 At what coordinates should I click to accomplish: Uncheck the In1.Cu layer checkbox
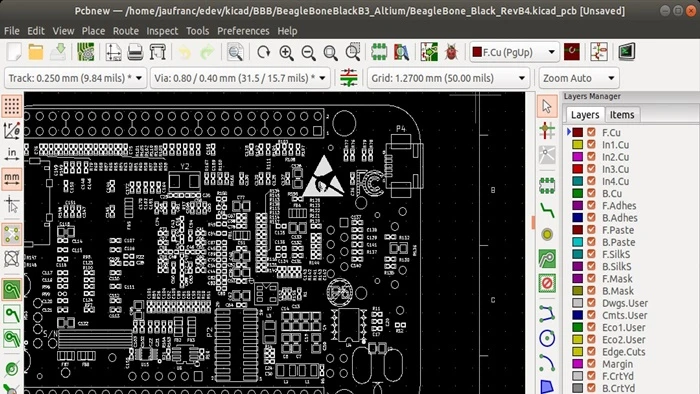[x=592, y=145]
